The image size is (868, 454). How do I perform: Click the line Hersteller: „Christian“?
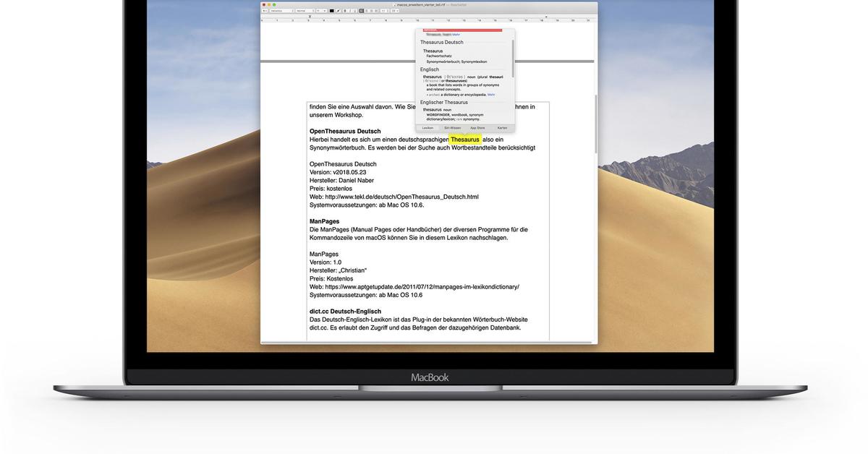[338, 270]
